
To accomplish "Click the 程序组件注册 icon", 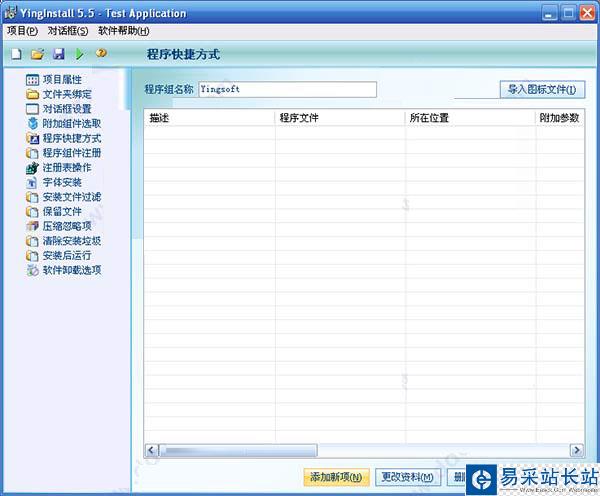I will click(33, 153).
